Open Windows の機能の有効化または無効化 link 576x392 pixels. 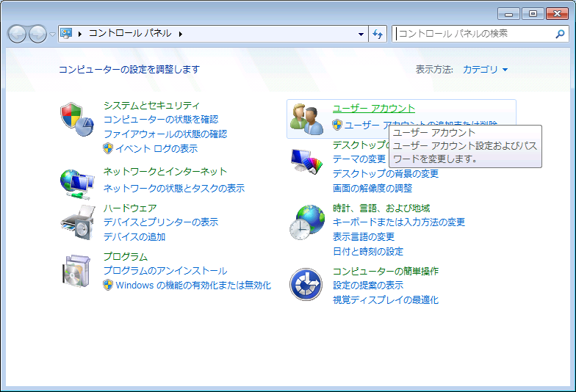(193, 285)
